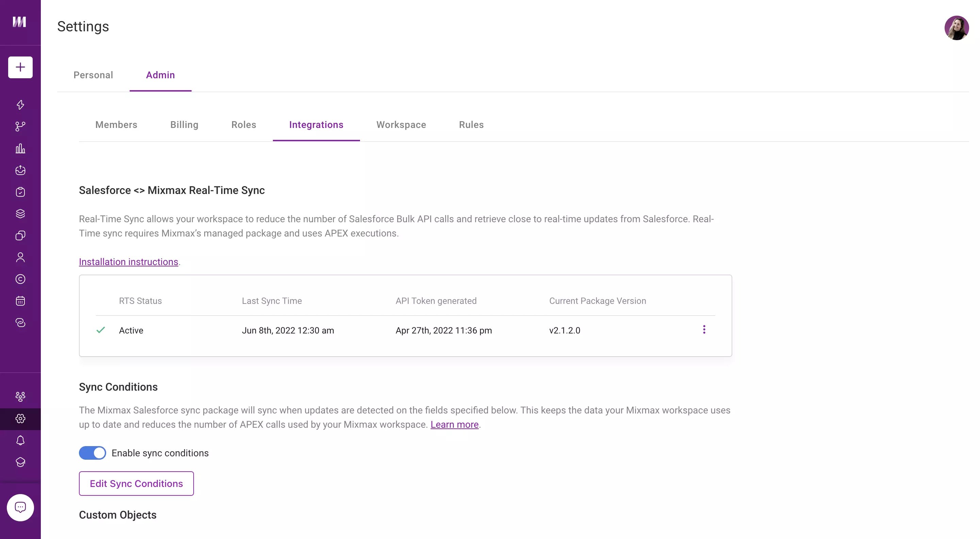Open the clipboard tasks sidebar icon

click(x=20, y=192)
